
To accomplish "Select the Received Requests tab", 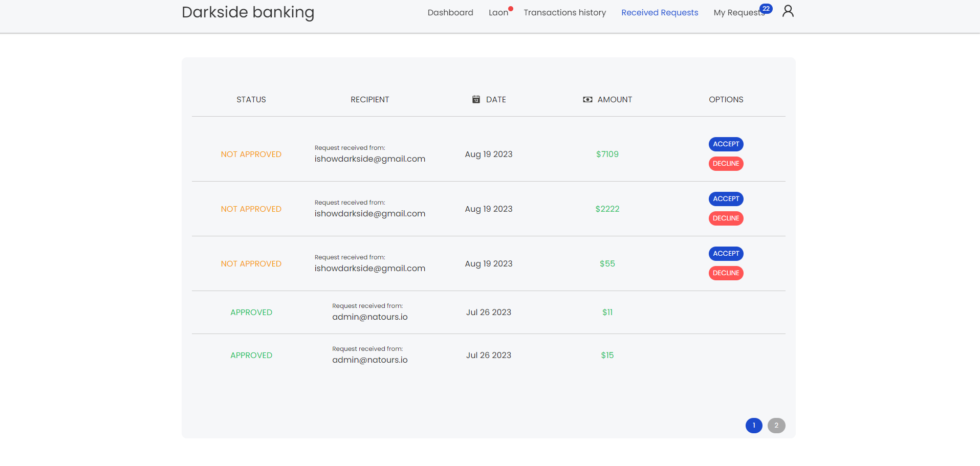I will pos(659,12).
